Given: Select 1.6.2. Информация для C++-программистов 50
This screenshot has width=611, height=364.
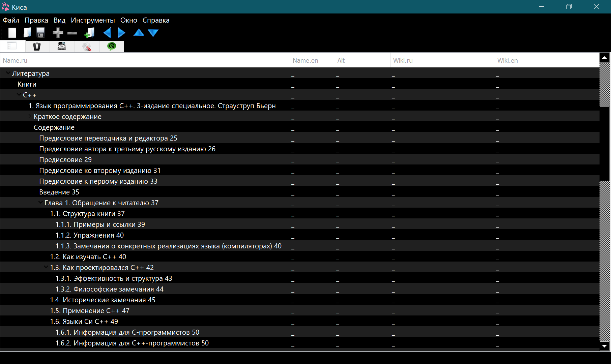Looking at the screenshot, I should [300, 343].
